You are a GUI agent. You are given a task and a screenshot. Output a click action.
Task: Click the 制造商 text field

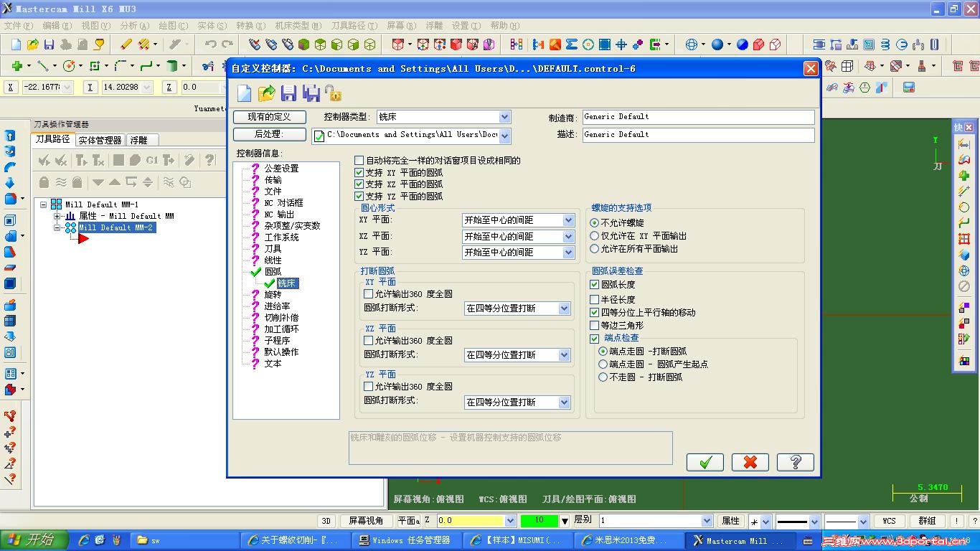(x=698, y=117)
